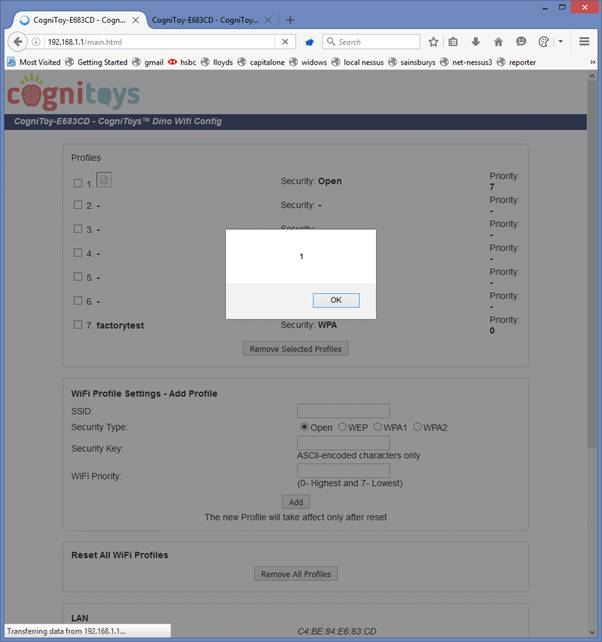Switch to the second CogniToy-E683CD tab
The width and height of the screenshot is (602, 642).
(205, 20)
